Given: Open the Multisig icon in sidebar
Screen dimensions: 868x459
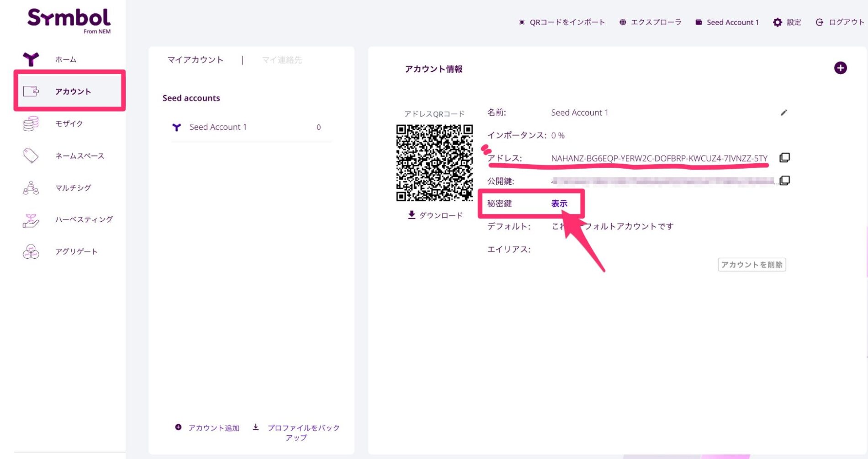Looking at the screenshot, I should click(x=31, y=188).
